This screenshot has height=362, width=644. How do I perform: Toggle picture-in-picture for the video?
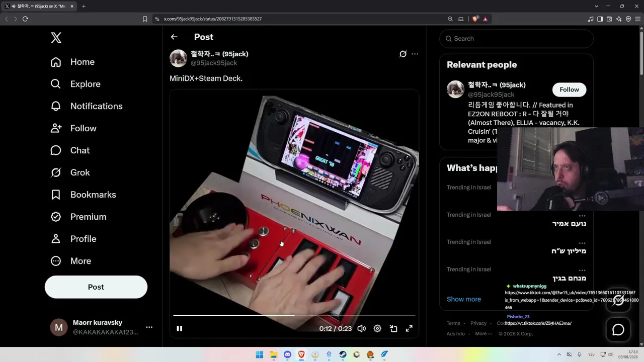tap(393, 328)
